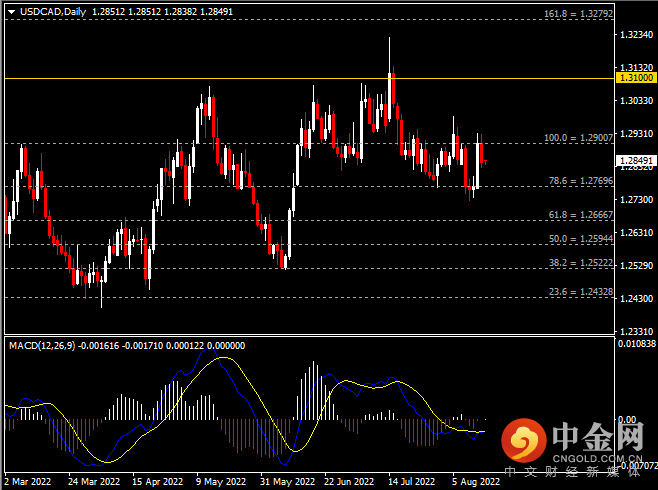Image resolution: width=658 pixels, height=490 pixels.
Task: Click the 22 Jun 2022 date label
Action: coord(349,482)
